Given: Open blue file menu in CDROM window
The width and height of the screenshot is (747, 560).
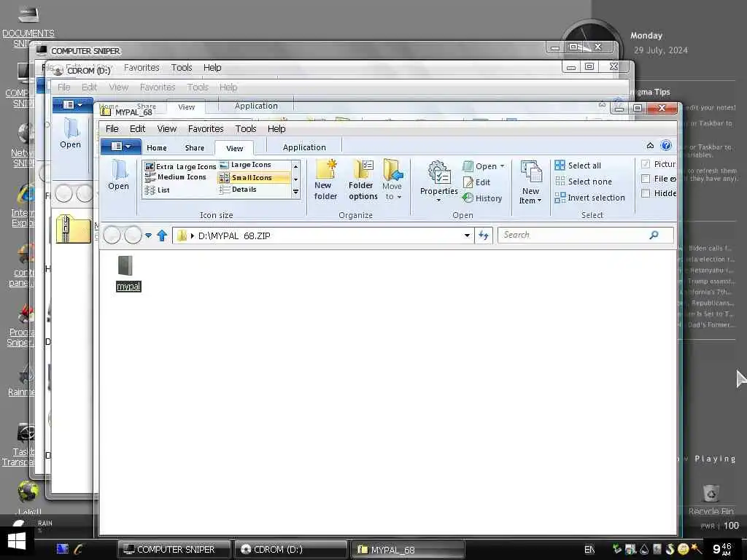Looking at the screenshot, I should (x=72, y=105).
